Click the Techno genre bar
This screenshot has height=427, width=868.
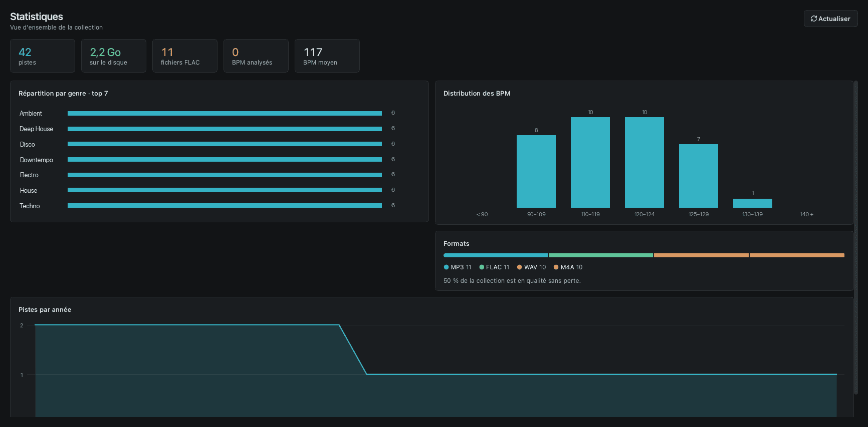225,206
